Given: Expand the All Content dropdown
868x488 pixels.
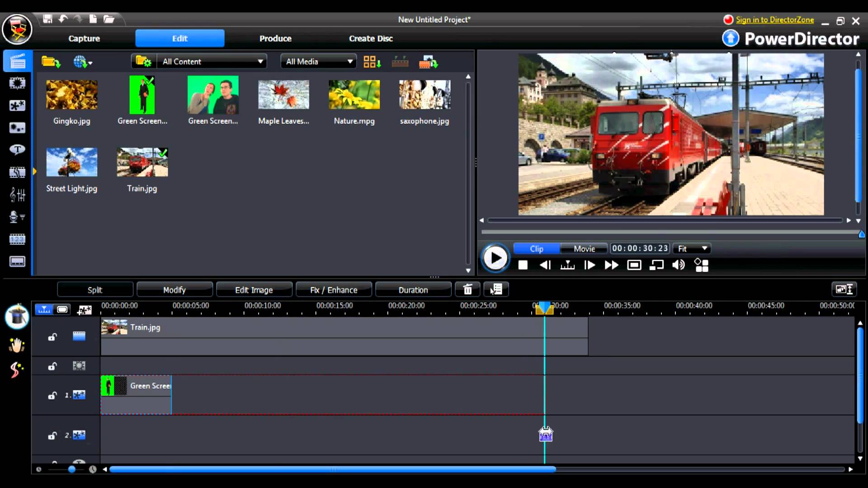Looking at the screenshot, I should (x=260, y=61).
